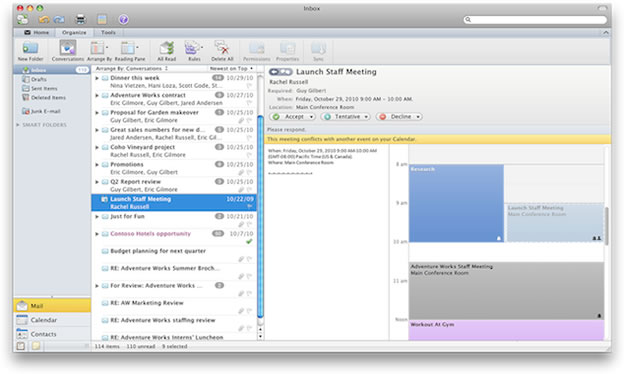The height and width of the screenshot is (374, 624).
Task: Open the Arrange By ribbon icon
Action: coord(98,48)
